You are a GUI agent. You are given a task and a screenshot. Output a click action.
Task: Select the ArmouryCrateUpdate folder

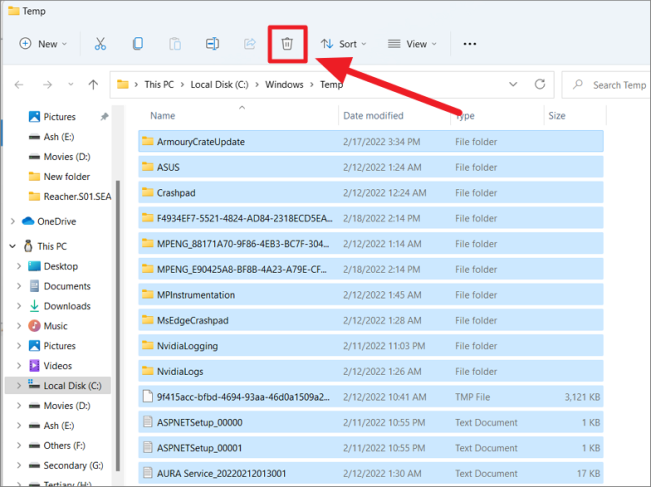point(200,142)
